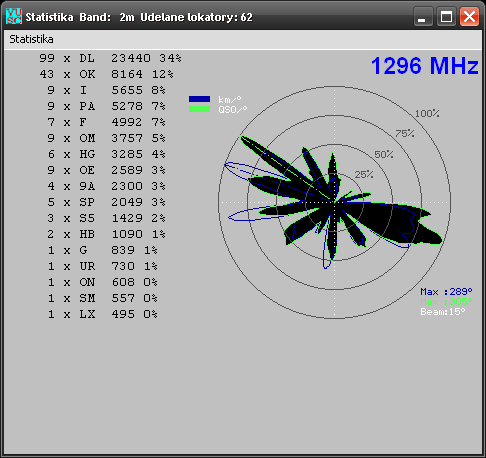Click the 75% ring label on chart
Viewport: 486px width, 458px height.
(405, 134)
